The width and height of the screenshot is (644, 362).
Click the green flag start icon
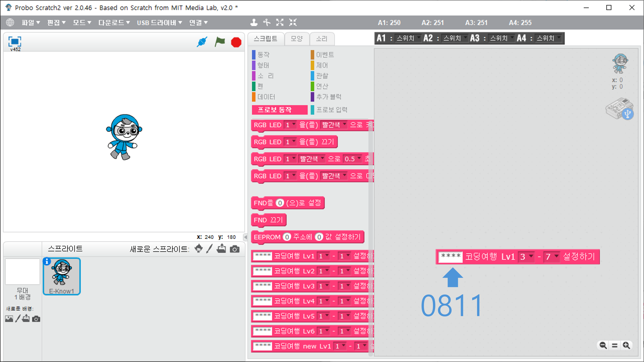(220, 42)
